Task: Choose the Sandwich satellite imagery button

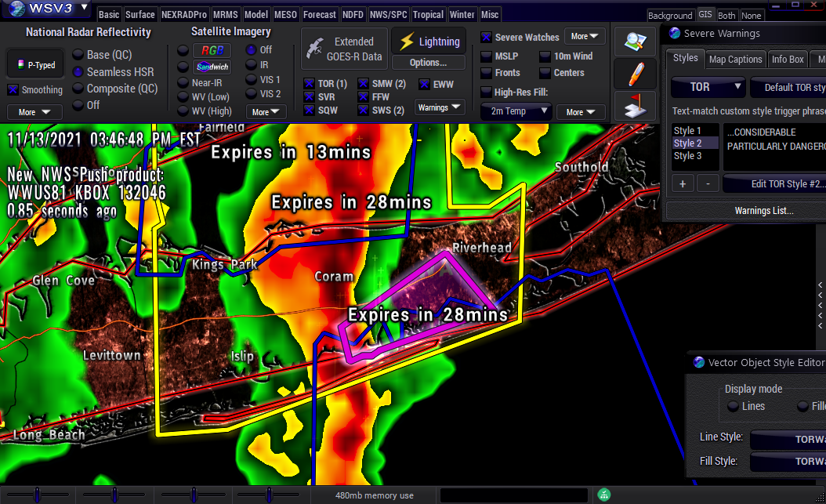Action: tap(212, 67)
